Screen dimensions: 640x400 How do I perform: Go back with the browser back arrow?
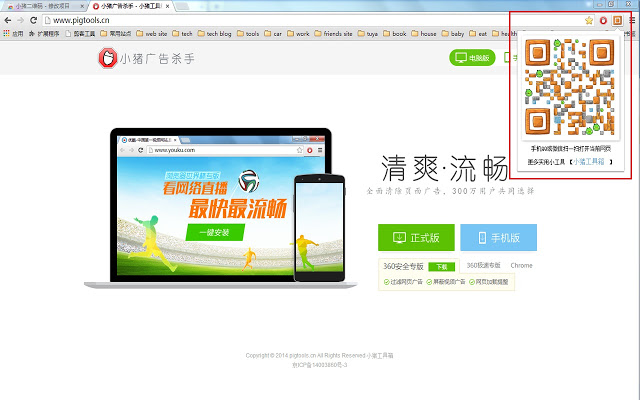tap(8, 20)
